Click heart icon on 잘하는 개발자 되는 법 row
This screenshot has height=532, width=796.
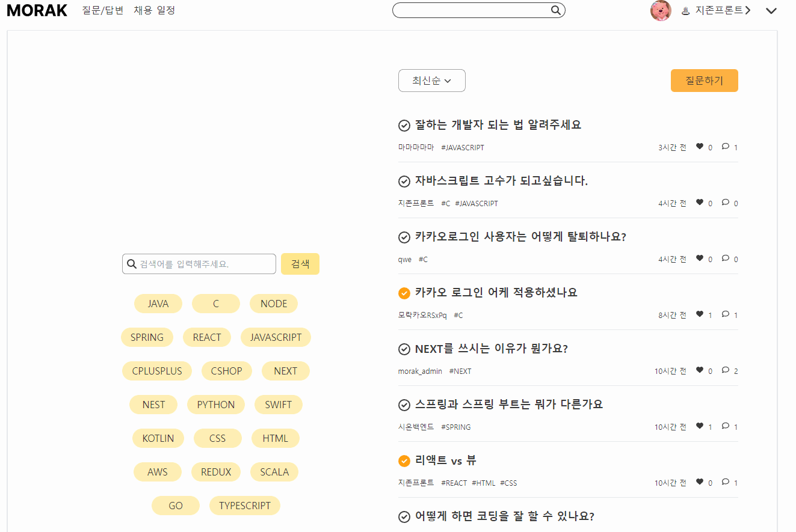(700, 146)
